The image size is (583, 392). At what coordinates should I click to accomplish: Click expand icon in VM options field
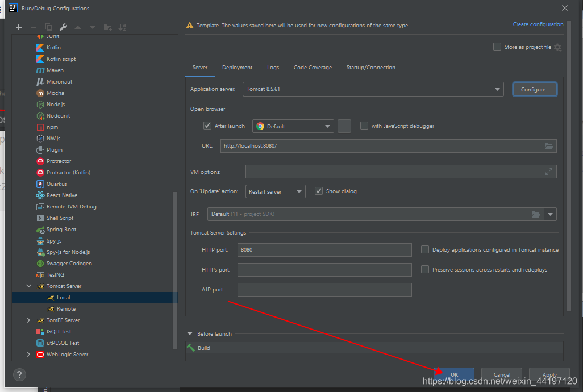pyautogui.click(x=548, y=172)
